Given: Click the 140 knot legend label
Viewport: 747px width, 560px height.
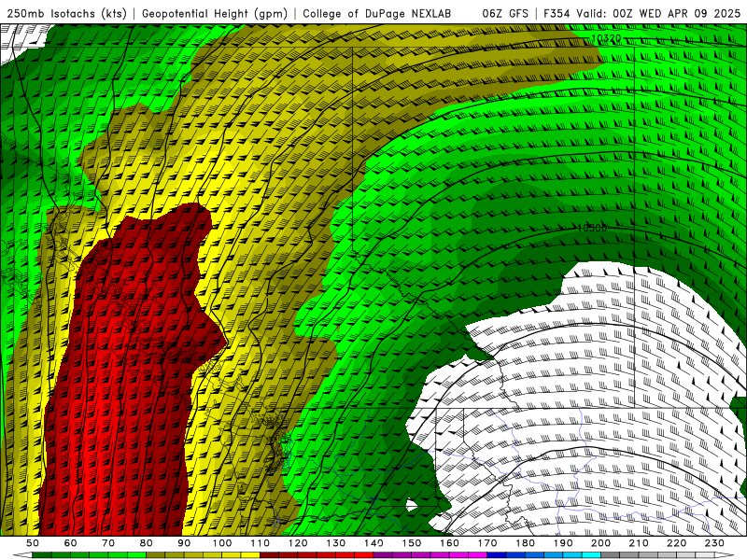Looking at the screenshot, I should 373,543.
